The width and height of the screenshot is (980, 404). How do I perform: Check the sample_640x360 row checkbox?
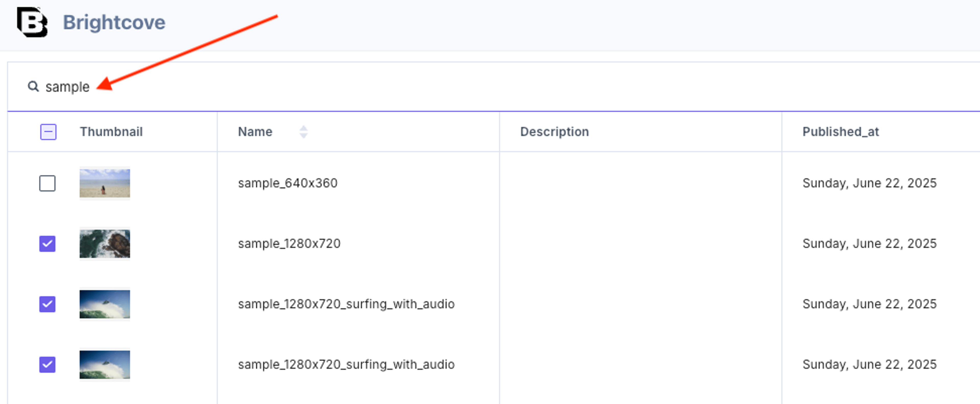47,183
